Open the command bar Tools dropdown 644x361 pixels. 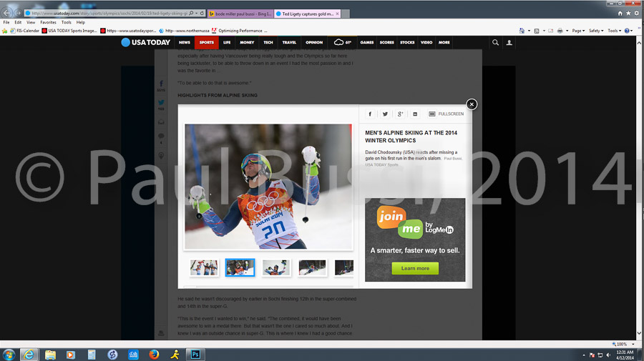tap(614, 31)
